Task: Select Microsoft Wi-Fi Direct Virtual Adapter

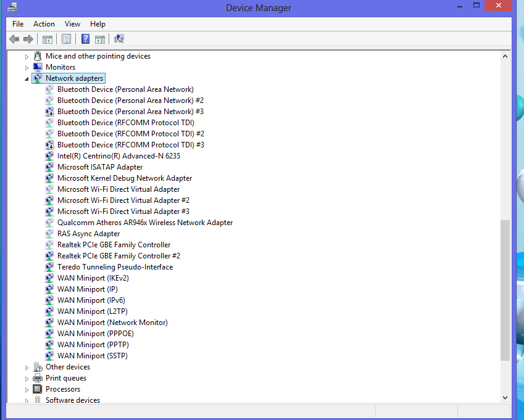Action: 119,189
